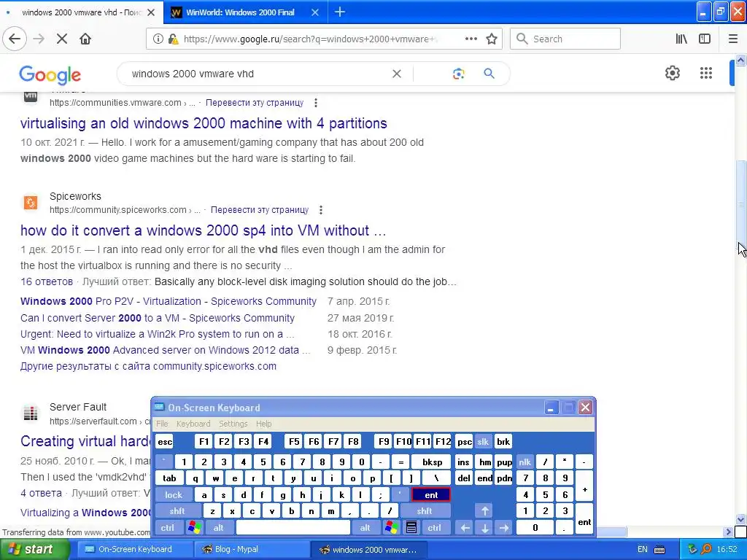Open 'Can I convert Server 2000 to a VM' link
The height and width of the screenshot is (560, 747).
[x=158, y=318]
